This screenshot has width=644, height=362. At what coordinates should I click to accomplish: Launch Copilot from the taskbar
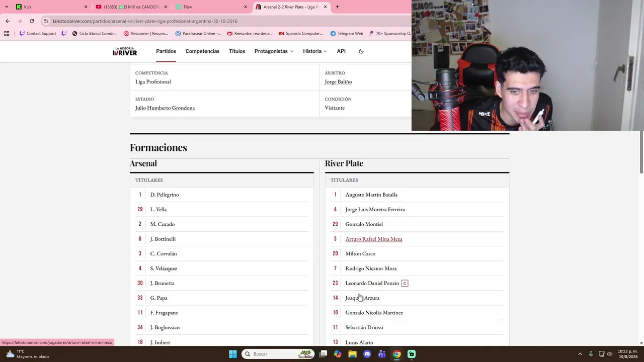coord(338,354)
